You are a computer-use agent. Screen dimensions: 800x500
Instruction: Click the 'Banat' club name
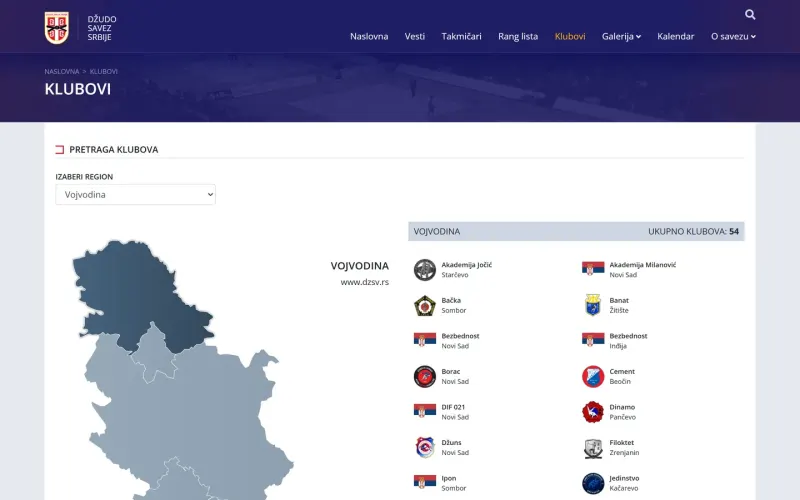click(x=619, y=301)
